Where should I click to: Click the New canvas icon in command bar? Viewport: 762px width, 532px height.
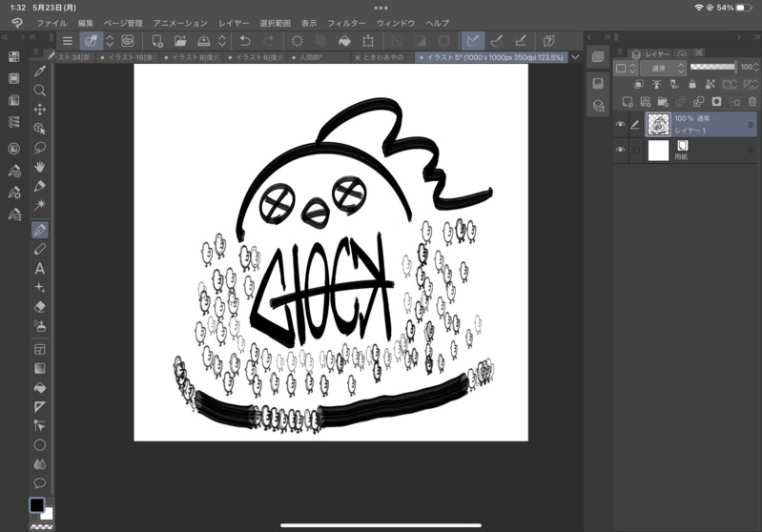pyautogui.click(x=157, y=41)
